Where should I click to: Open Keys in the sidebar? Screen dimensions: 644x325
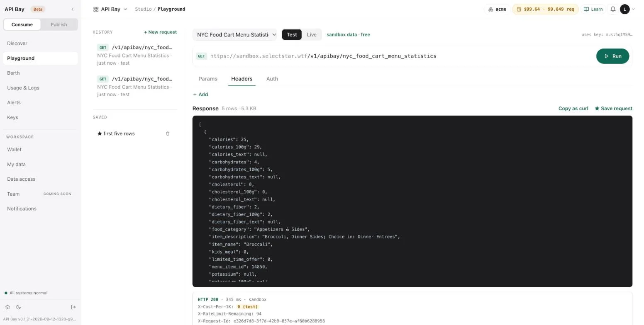coord(40,117)
